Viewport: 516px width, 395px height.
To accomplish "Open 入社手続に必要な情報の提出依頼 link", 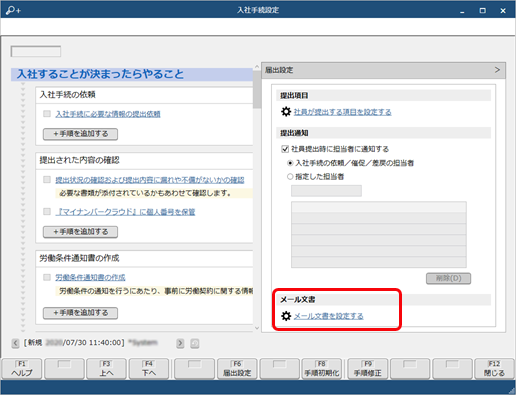I will click(x=108, y=114).
